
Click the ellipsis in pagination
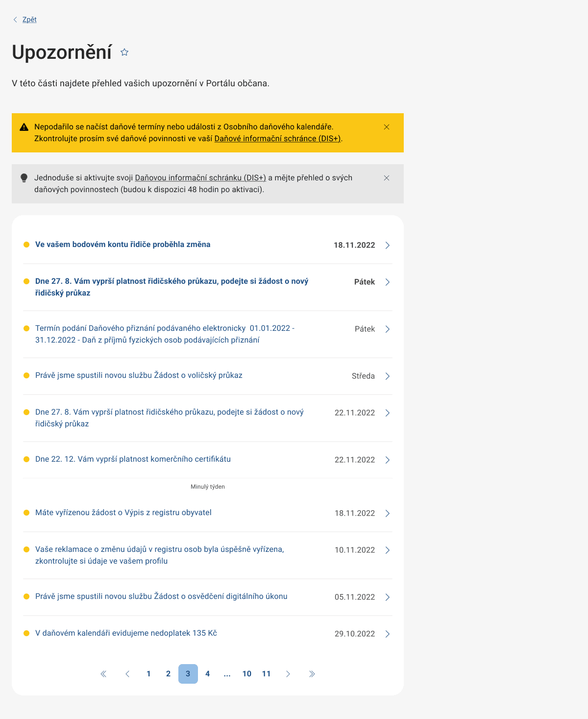pos(227,674)
